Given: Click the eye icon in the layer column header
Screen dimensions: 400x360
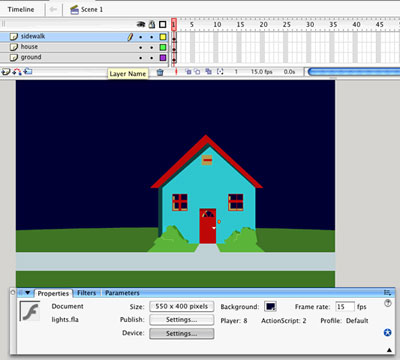Looking at the screenshot, I should [x=141, y=24].
